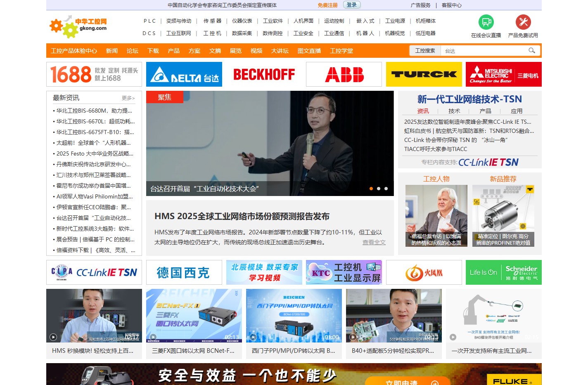Screen dimensions: 588x385
Task: Open news item 华北工控BIS-6680M
Action: click(94, 111)
